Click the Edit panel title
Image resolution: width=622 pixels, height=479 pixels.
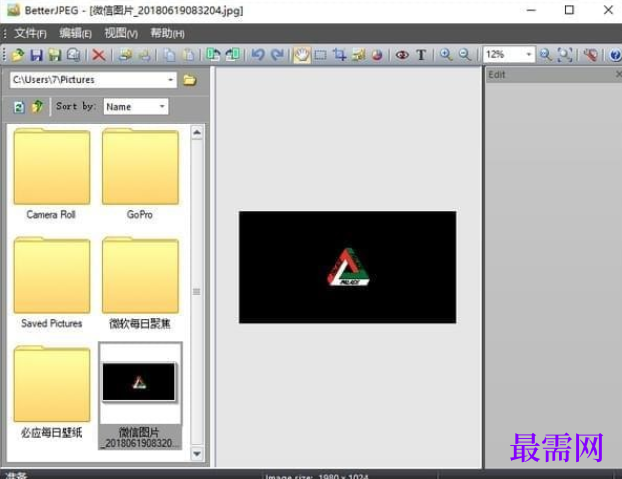pyautogui.click(x=496, y=75)
